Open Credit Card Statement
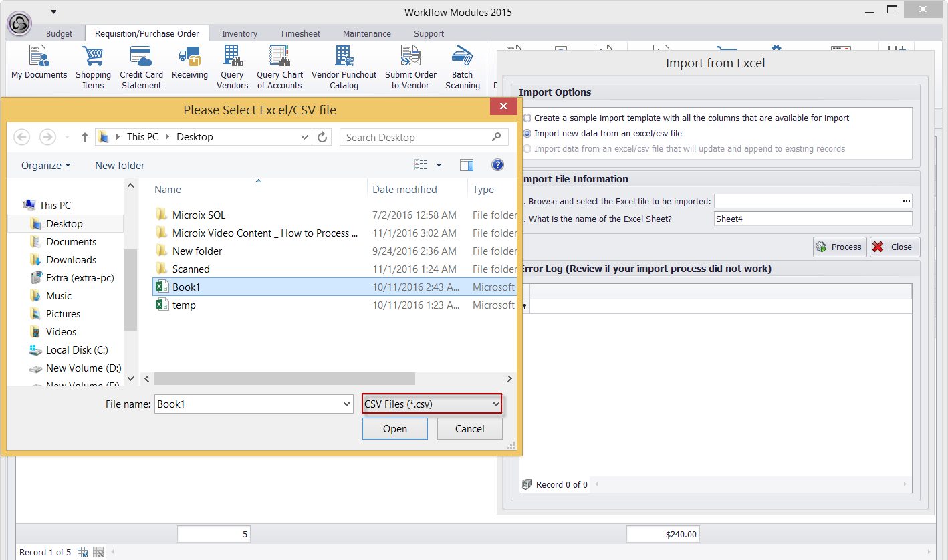Image resolution: width=948 pixels, height=560 pixels. [141, 67]
